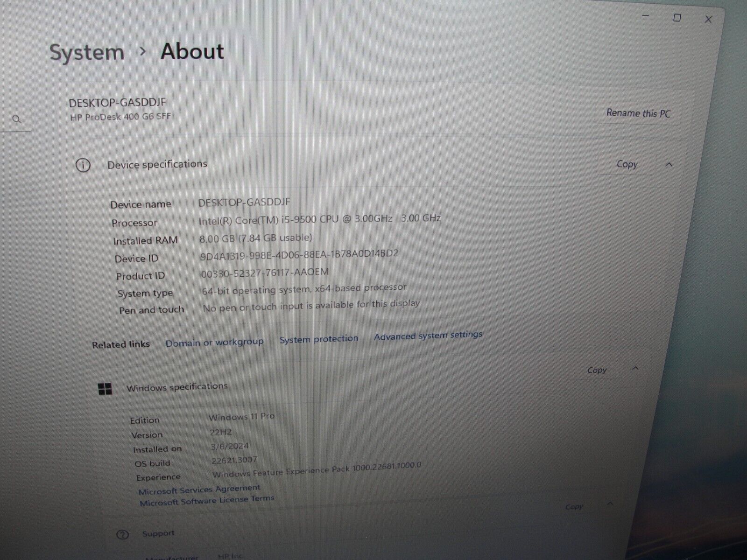Viewport: 747px width, 560px height.
Task: Click the Device specifications heading
Action: 157,164
